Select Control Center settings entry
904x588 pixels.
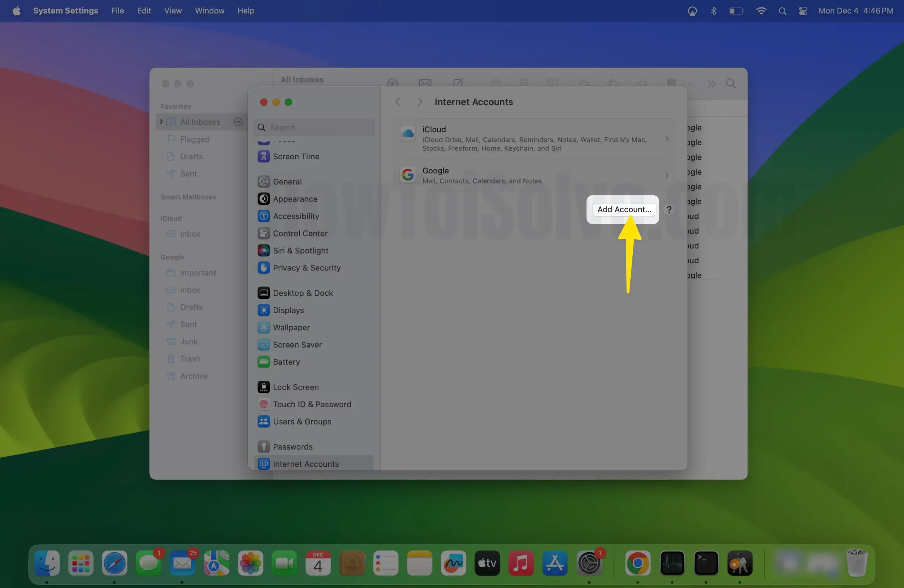pos(300,233)
